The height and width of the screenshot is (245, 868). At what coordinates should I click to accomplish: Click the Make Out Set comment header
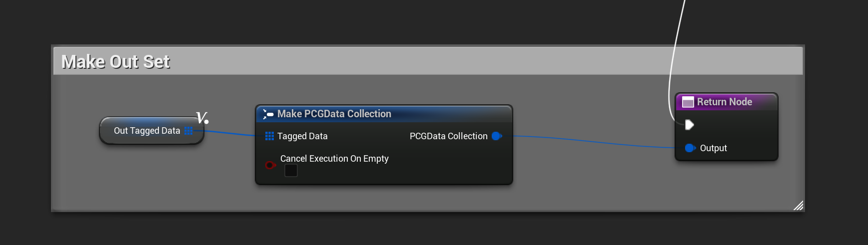click(x=116, y=62)
